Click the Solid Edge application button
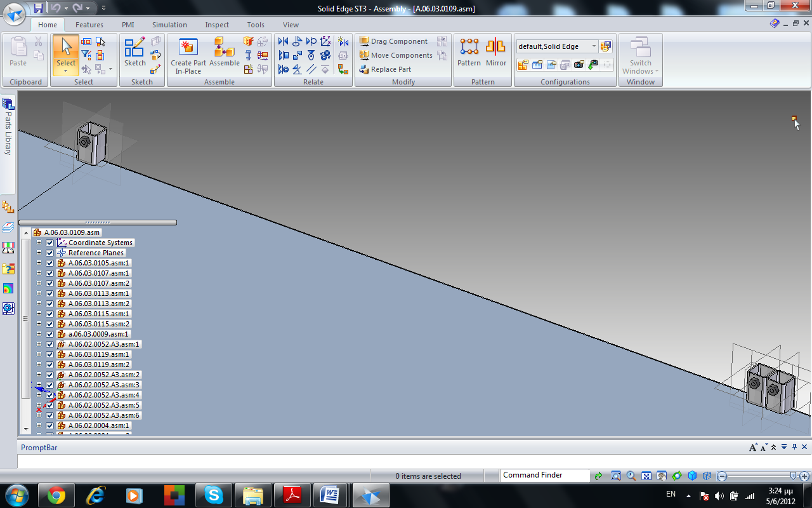Viewport: 812px width, 508px height. pos(14,13)
